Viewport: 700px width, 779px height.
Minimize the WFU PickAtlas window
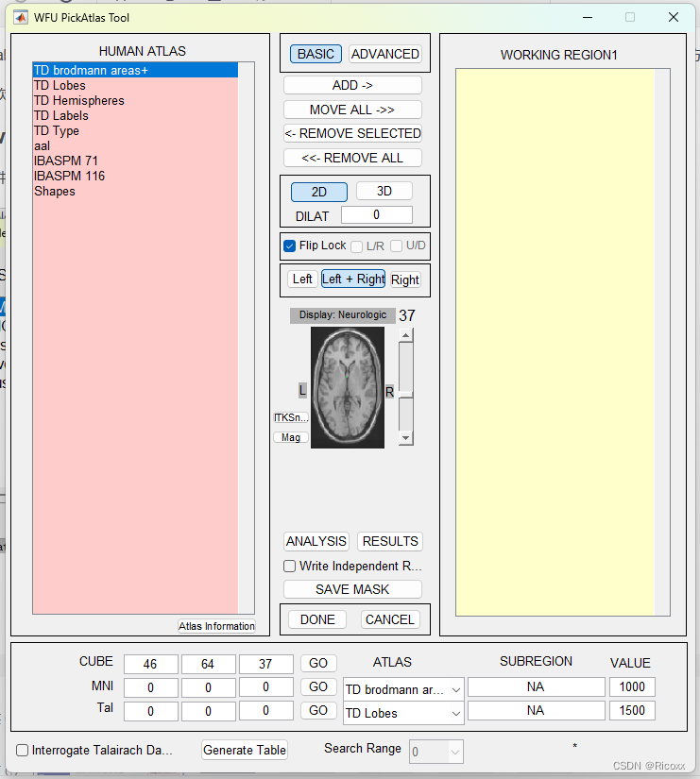point(588,17)
